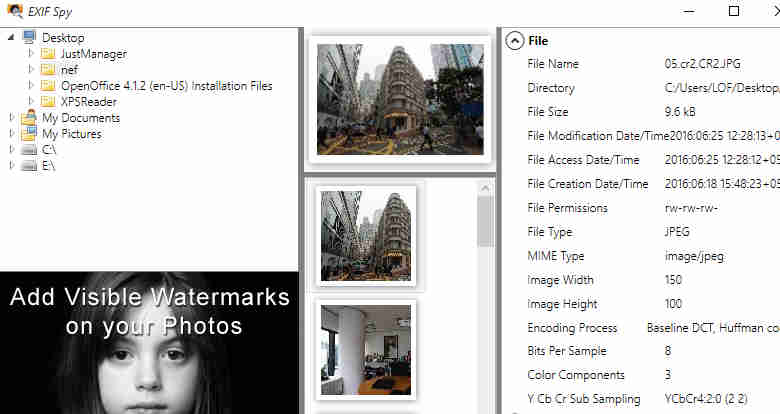780x414 pixels.
Task: Select the E:\ drive icon
Action: point(29,166)
